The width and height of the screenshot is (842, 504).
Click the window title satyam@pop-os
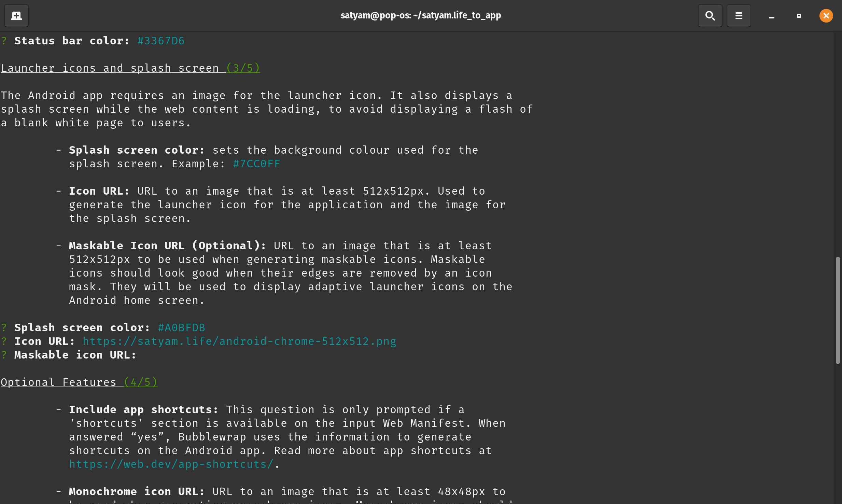421,16
